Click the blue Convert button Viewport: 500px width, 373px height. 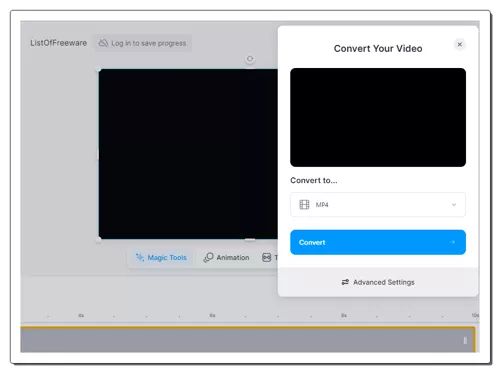(378, 242)
